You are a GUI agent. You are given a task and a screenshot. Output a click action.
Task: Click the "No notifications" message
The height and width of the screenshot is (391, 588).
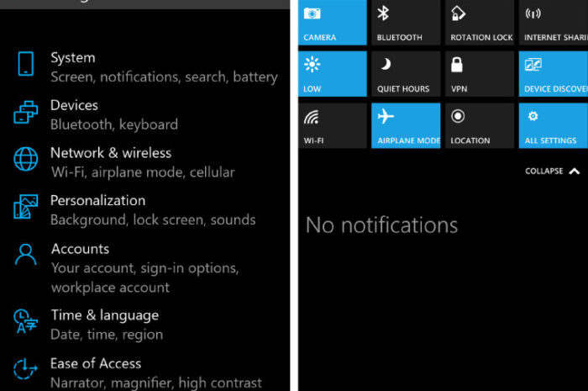381,225
